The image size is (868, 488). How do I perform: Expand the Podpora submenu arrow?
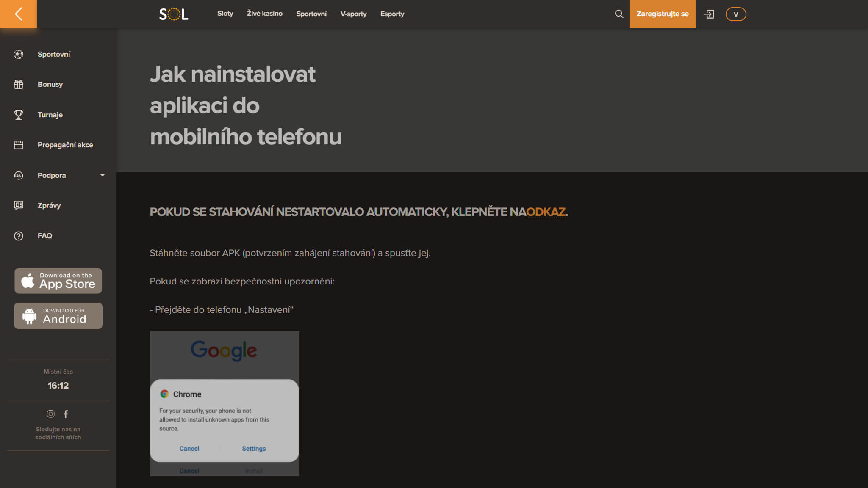(102, 175)
